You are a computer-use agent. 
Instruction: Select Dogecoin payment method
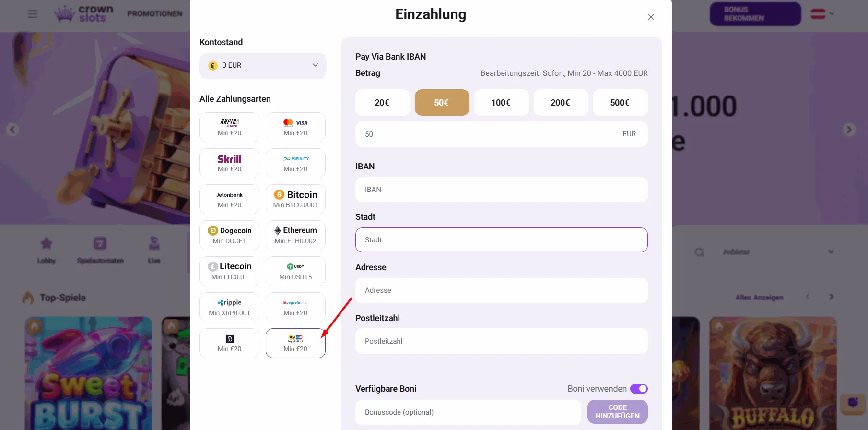tap(229, 235)
